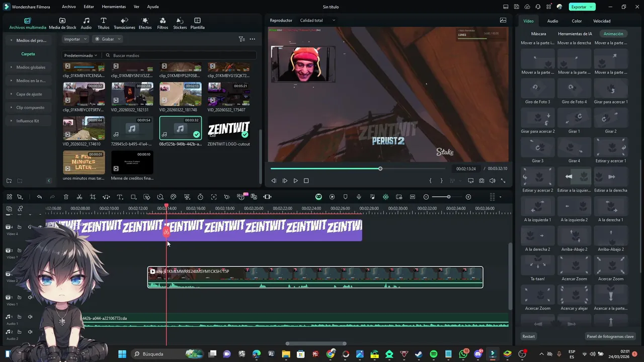Expand Capa de ajuste section

coord(29,94)
